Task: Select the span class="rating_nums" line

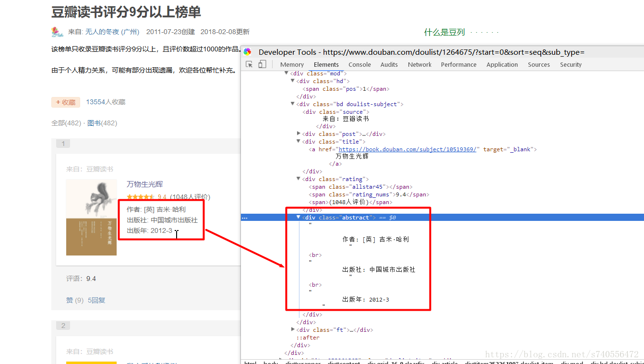Action: coord(369,194)
